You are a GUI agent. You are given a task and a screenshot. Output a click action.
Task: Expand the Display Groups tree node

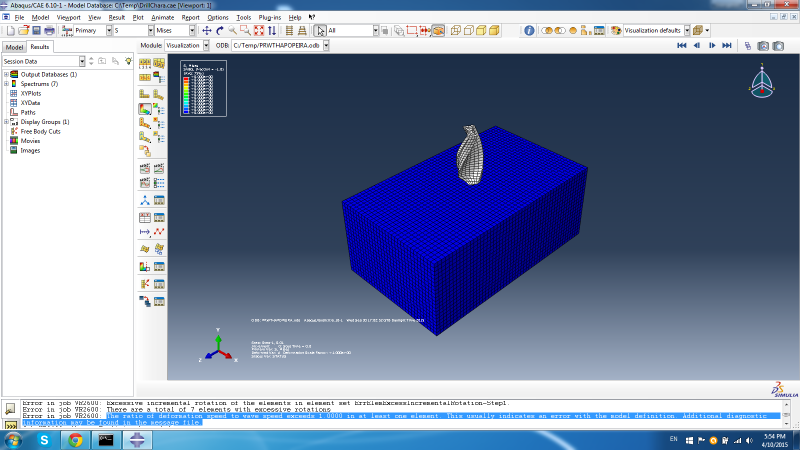tap(6, 122)
